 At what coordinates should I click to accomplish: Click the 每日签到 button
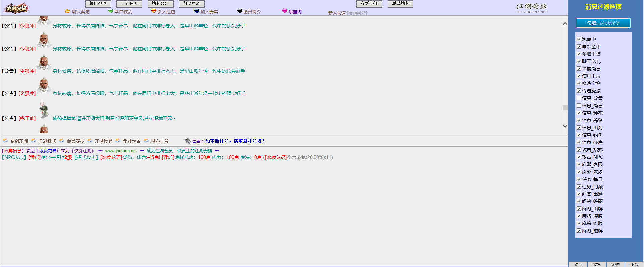click(x=98, y=4)
